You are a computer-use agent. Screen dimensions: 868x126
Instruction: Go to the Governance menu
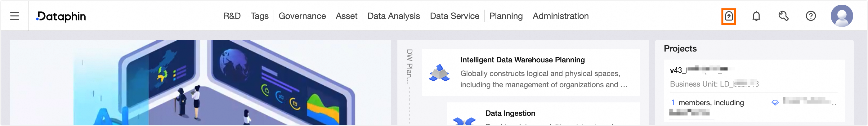click(x=302, y=16)
